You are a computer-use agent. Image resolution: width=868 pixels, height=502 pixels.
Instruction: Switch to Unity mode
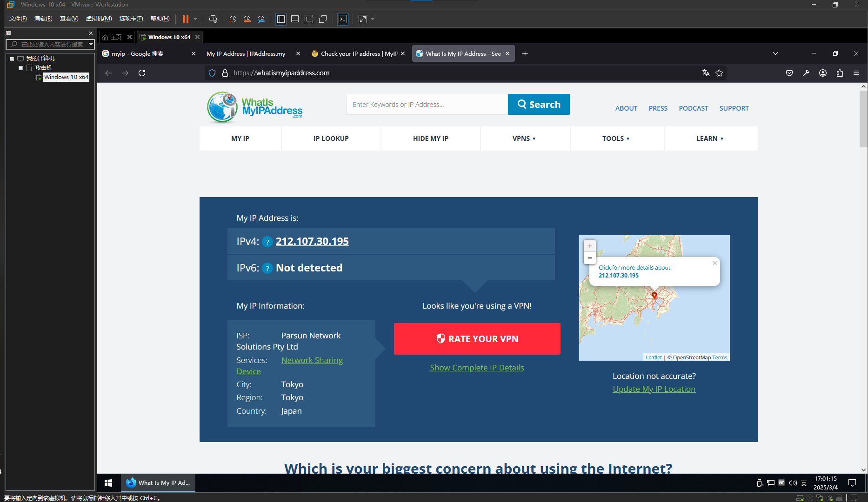[323, 19]
